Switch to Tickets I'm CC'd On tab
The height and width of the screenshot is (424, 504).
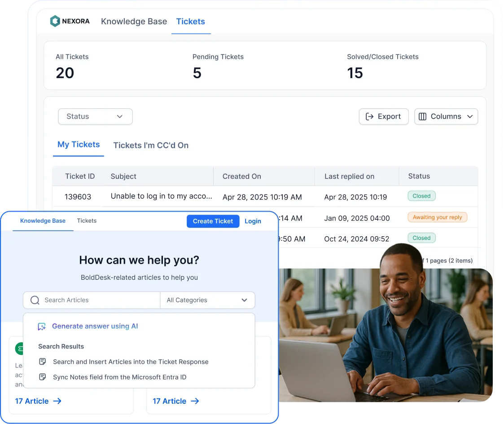(x=151, y=146)
